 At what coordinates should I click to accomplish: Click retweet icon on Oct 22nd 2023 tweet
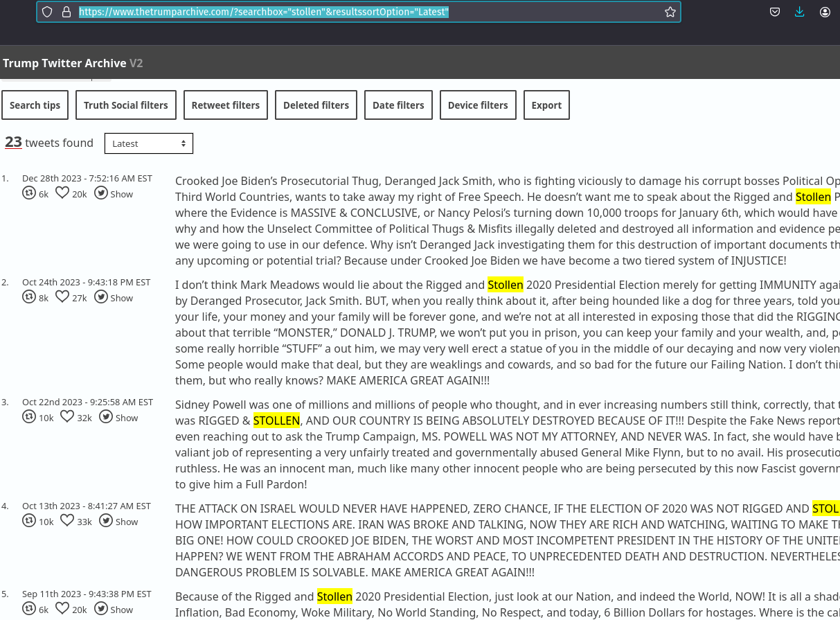[29, 417]
